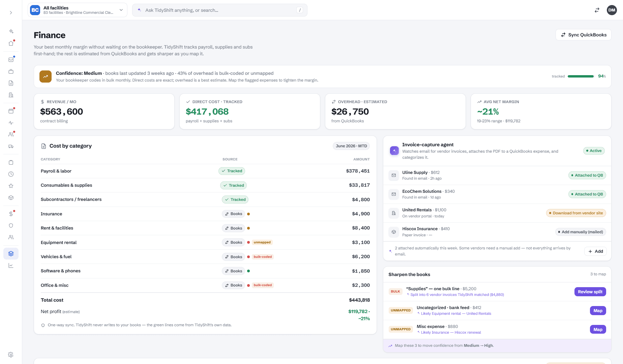Viewport: 623px width, 364px height.
Task: Open the clipboard icon in sidebar
Action: [x=11, y=162]
